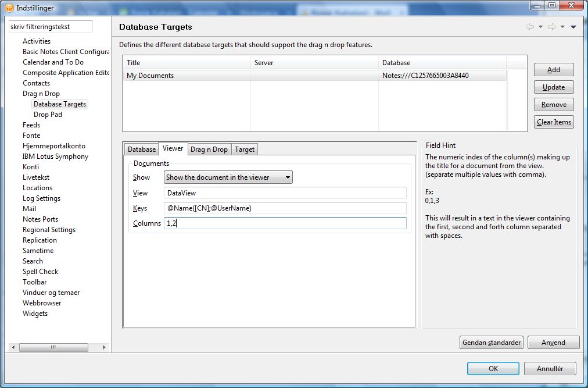Select Toolbar tree item
588x388 pixels.
pyautogui.click(x=34, y=282)
